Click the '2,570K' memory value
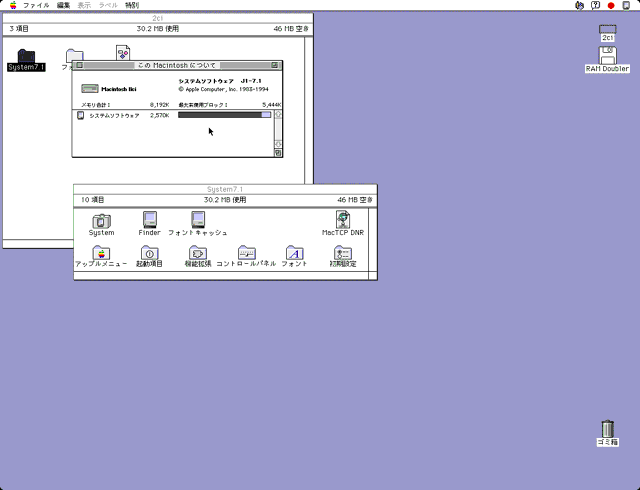640x490 pixels. [160, 116]
